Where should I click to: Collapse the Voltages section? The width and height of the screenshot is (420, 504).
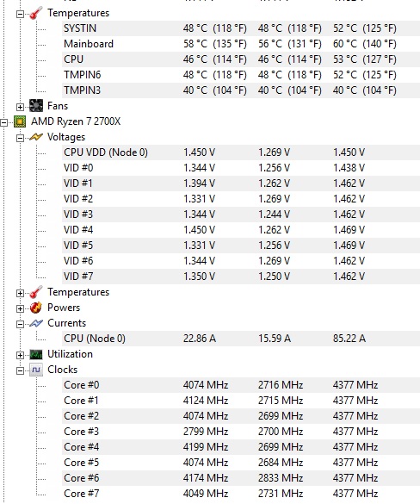click(x=20, y=138)
